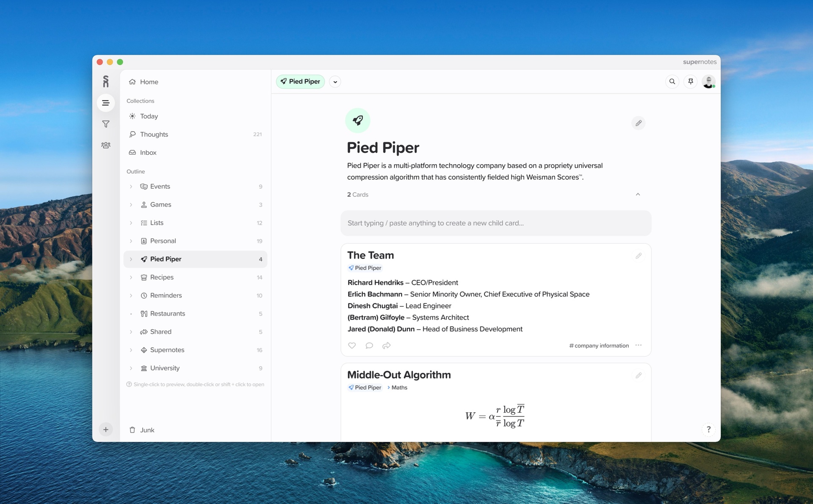Like The Team card with the heart

[x=351, y=345]
